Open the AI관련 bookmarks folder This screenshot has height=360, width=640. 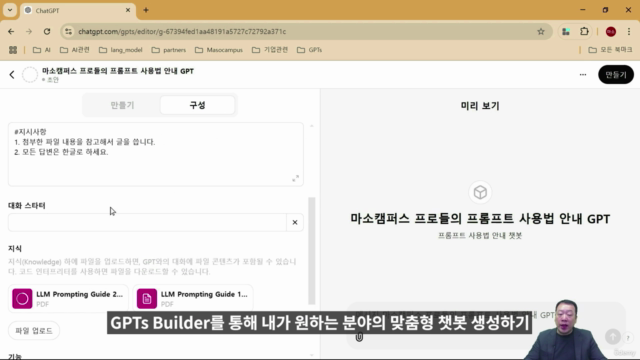click(75, 50)
